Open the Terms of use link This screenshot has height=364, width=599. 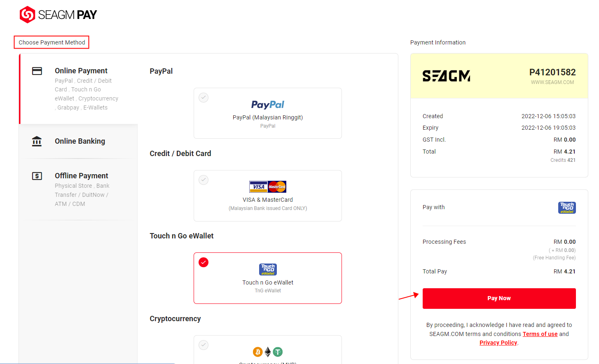click(x=540, y=334)
